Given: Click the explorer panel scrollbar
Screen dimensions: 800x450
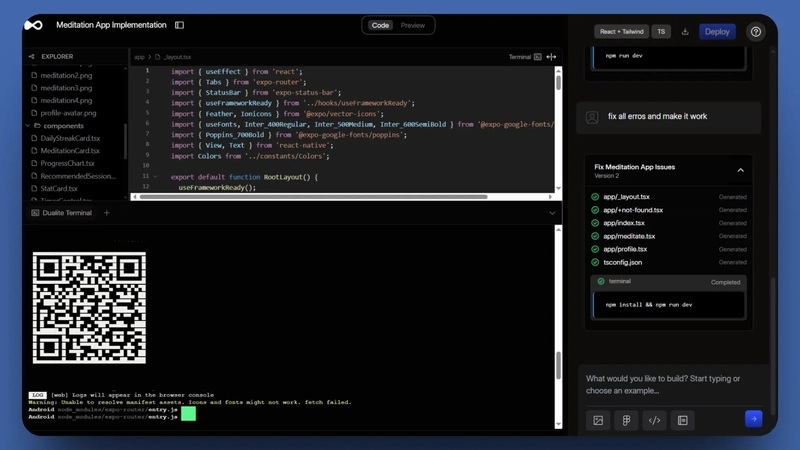Looking at the screenshot, I should 126,142.
